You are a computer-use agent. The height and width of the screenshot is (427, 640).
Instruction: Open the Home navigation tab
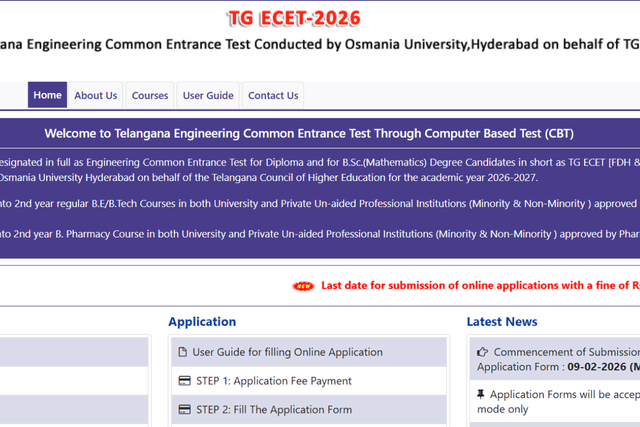click(47, 95)
